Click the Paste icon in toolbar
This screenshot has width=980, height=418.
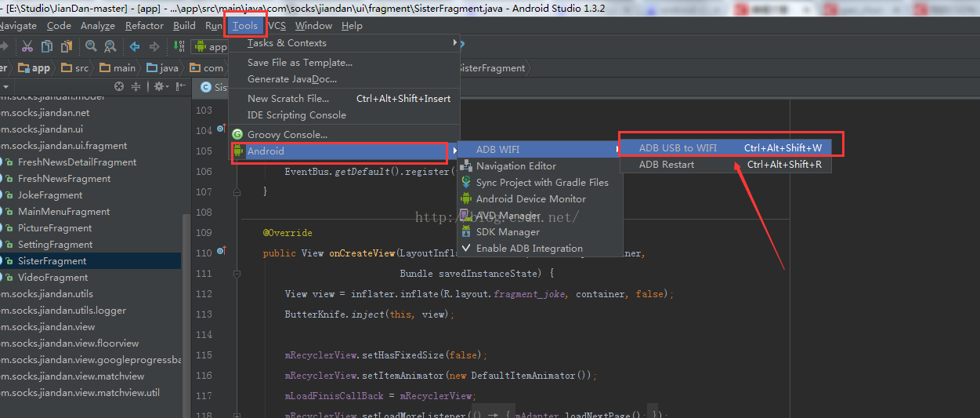(65, 46)
